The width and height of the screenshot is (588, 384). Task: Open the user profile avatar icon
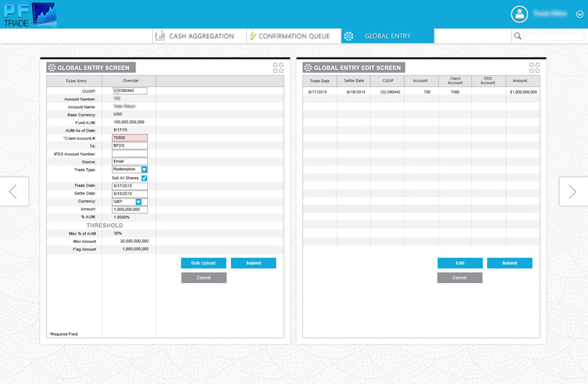519,14
